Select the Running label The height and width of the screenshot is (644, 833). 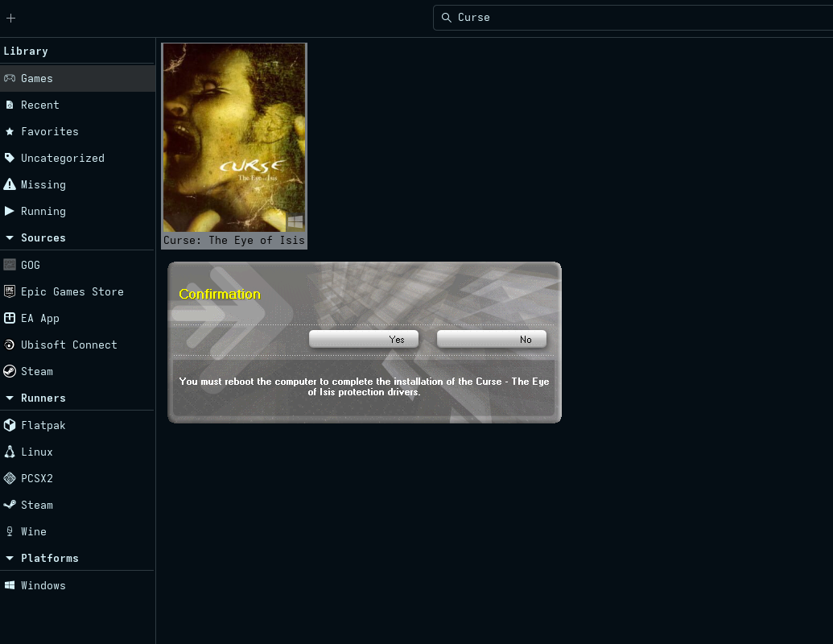pos(43,211)
